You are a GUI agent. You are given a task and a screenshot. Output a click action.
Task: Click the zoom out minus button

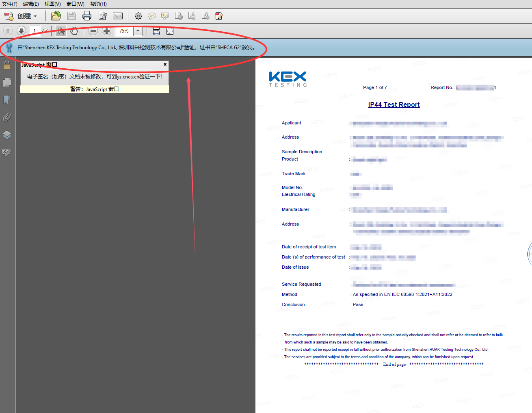(93, 31)
